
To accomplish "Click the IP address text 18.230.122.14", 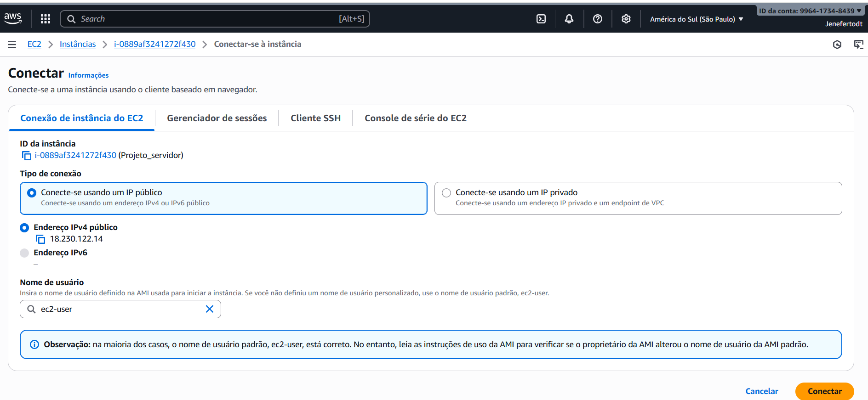I will (x=76, y=239).
